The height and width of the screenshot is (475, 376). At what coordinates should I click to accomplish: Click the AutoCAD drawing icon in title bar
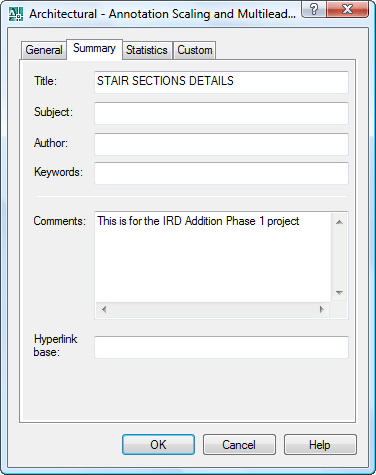click(x=16, y=14)
